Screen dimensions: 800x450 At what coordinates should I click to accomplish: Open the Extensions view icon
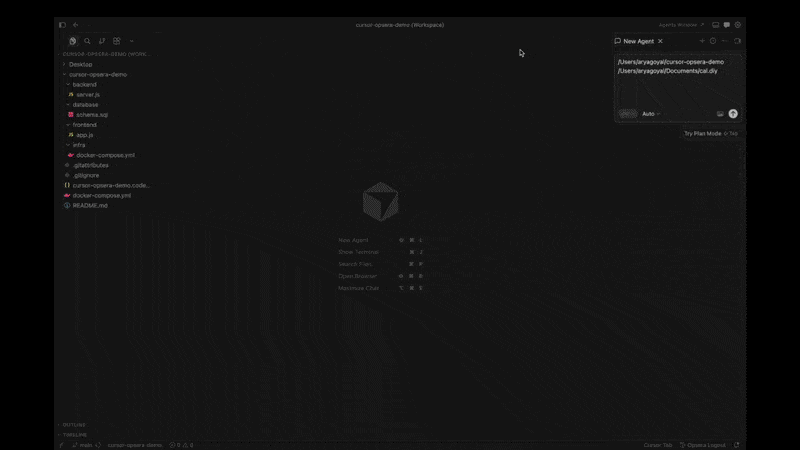tap(117, 41)
